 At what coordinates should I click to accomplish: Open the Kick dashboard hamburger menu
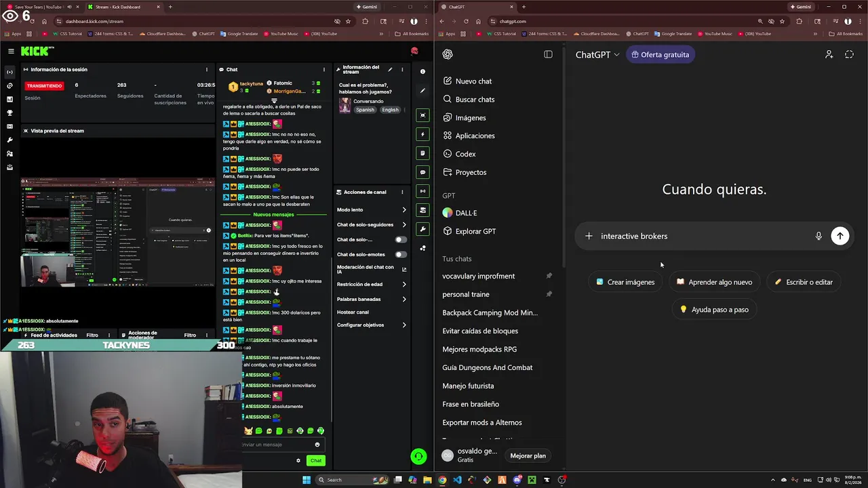pyautogui.click(x=11, y=51)
